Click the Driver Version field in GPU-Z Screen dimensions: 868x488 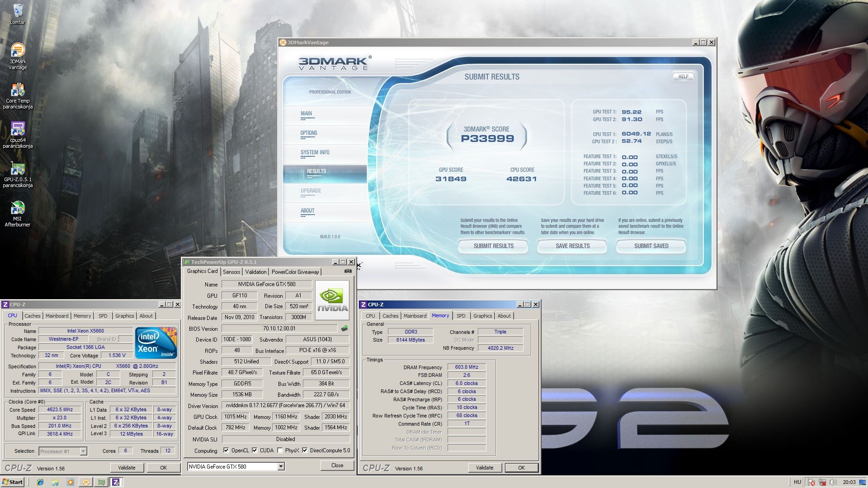[286, 406]
